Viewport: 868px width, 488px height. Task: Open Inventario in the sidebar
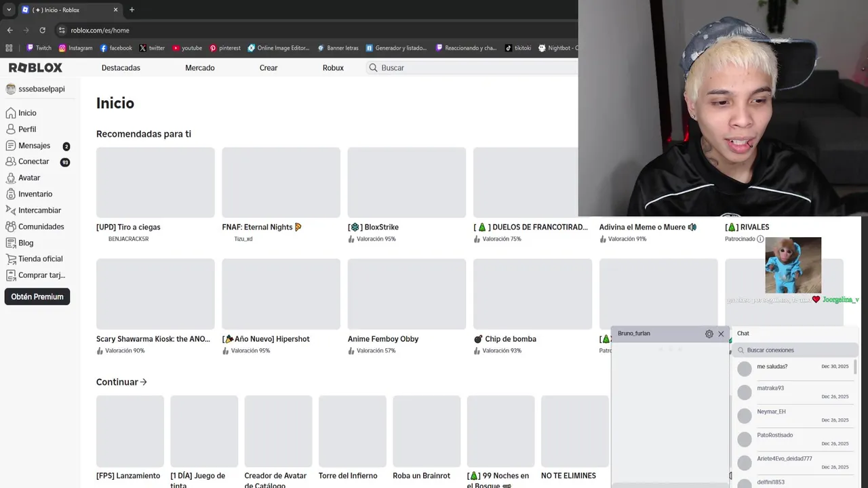35,194
